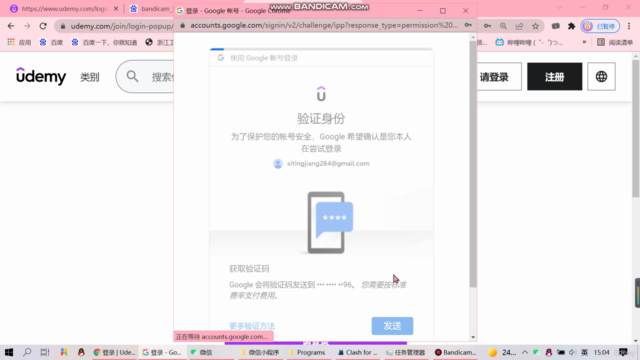Open 微信 from the taskbar

(x=202, y=352)
